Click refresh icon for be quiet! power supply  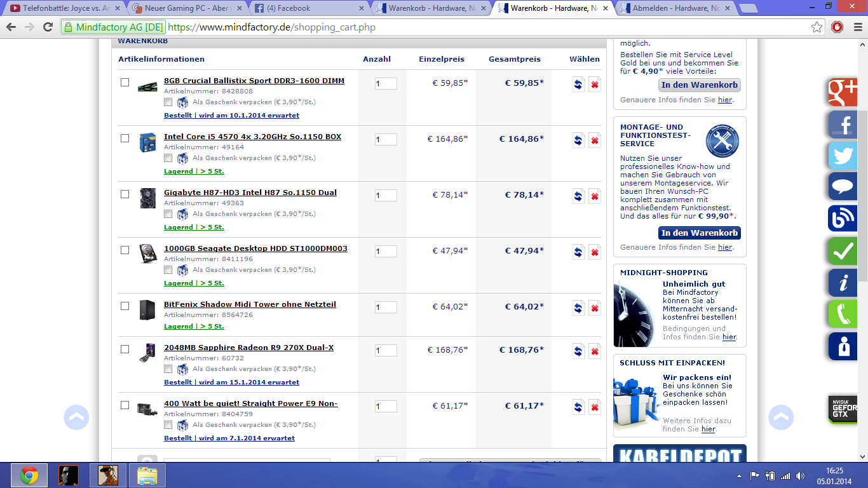578,407
